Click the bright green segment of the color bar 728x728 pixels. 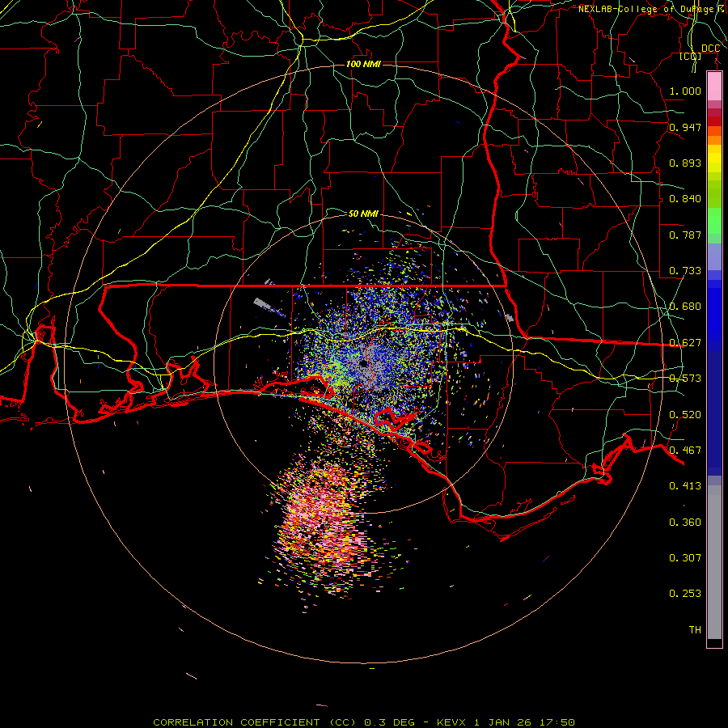coord(714,221)
